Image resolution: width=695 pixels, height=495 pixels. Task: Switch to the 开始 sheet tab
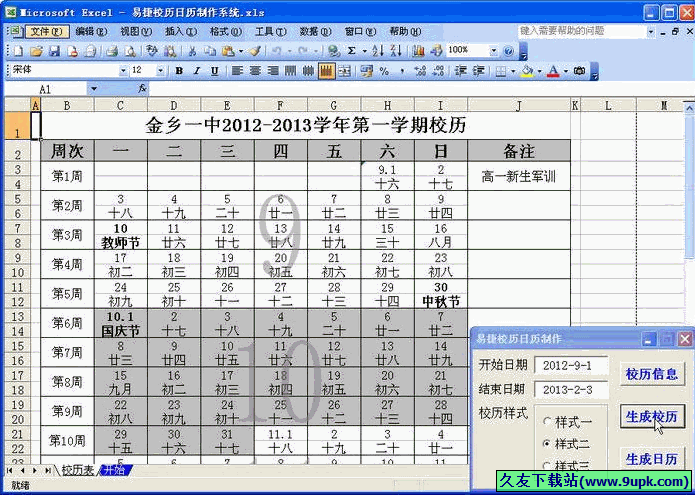pyautogui.click(x=114, y=470)
